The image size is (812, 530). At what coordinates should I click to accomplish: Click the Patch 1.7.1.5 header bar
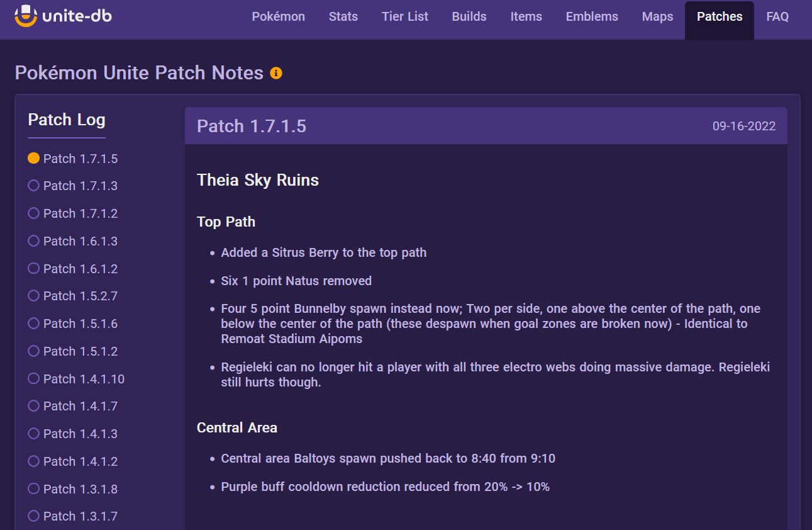[x=486, y=126]
